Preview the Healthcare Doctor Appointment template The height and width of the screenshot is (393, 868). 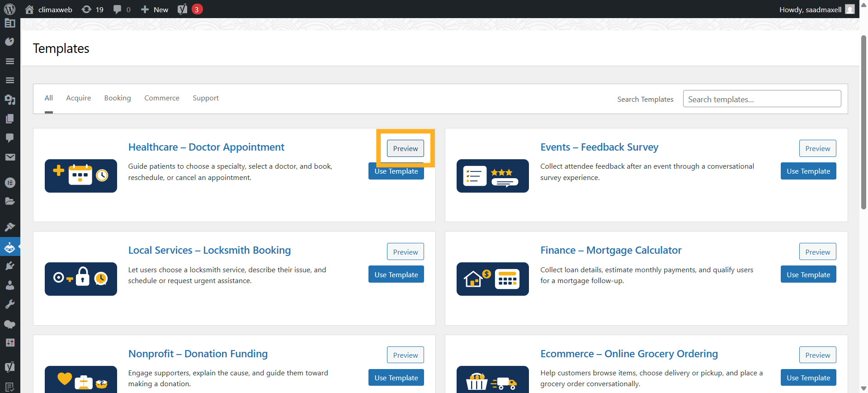pyautogui.click(x=406, y=148)
